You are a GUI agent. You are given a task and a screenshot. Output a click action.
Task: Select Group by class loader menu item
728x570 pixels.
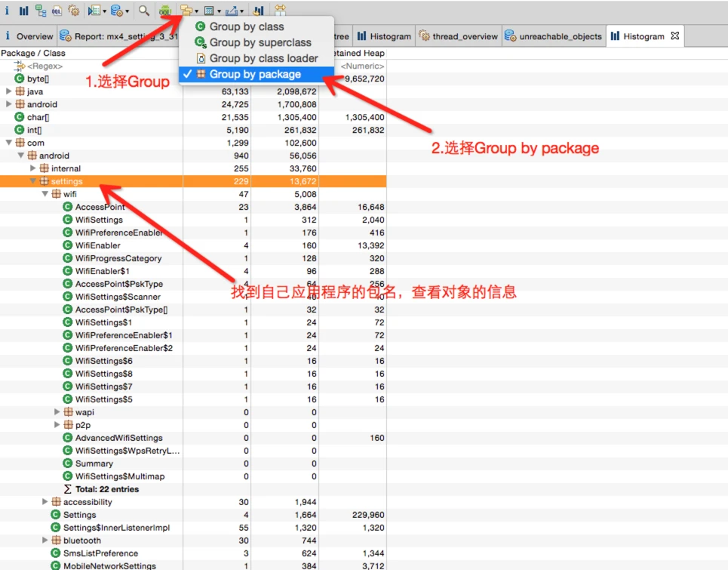click(263, 58)
